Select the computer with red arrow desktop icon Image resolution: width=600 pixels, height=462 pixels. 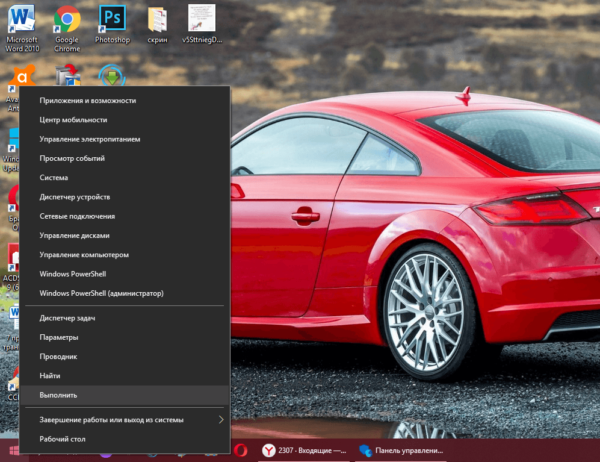(68, 75)
